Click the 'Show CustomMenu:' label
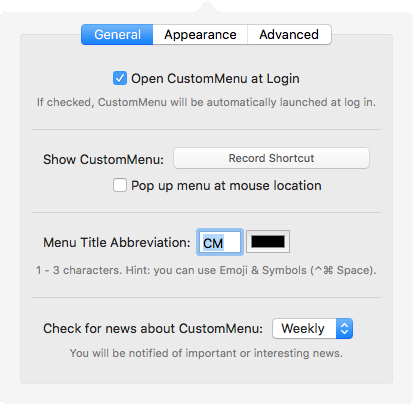The image size is (413, 404). 103,159
